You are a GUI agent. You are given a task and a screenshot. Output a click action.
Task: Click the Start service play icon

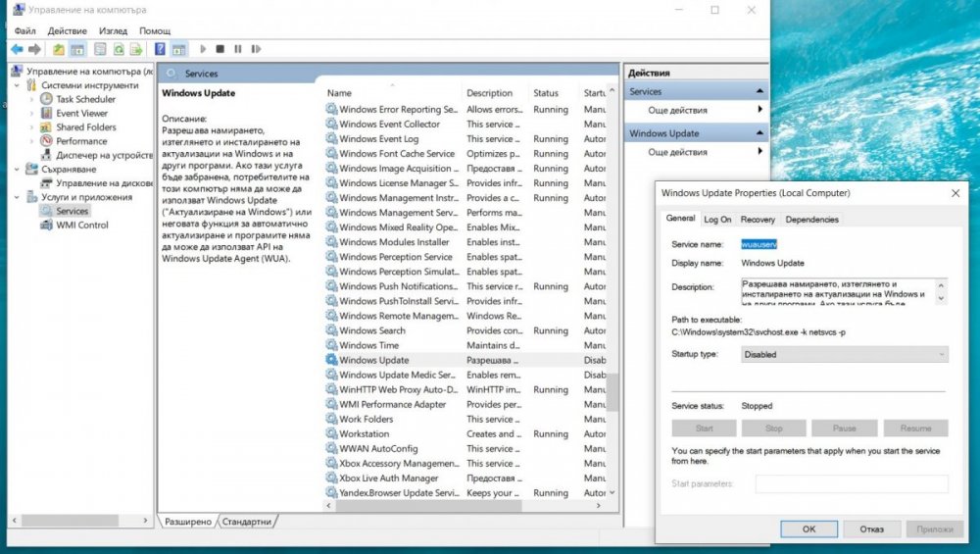pyautogui.click(x=203, y=49)
